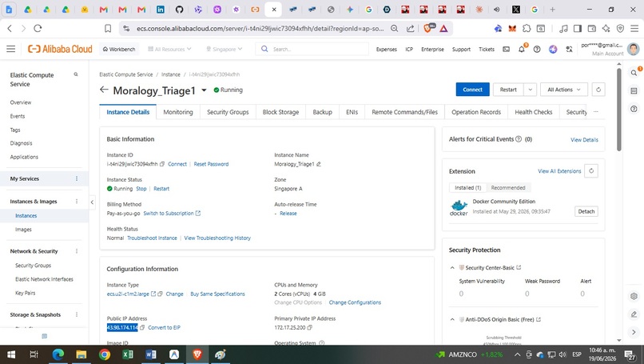The width and height of the screenshot is (644, 364).
Task: Open the Cloud Shell icon in header
Action: [506, 49]
